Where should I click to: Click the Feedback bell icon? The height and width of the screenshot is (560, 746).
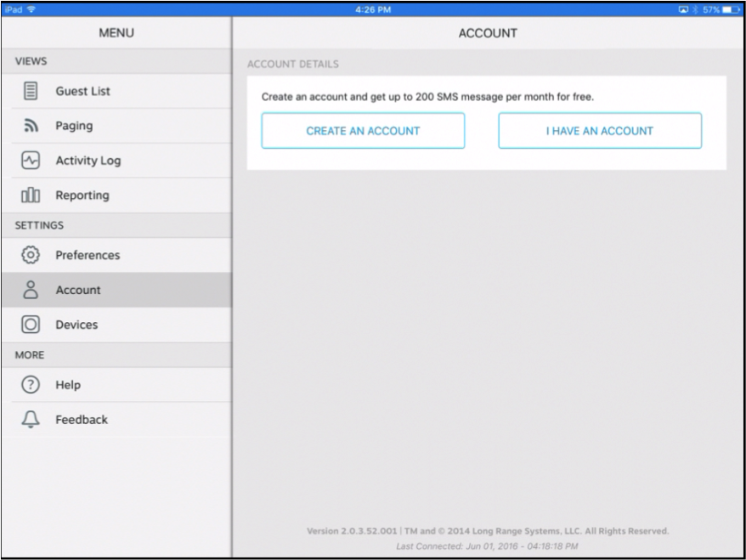point(31,419)
